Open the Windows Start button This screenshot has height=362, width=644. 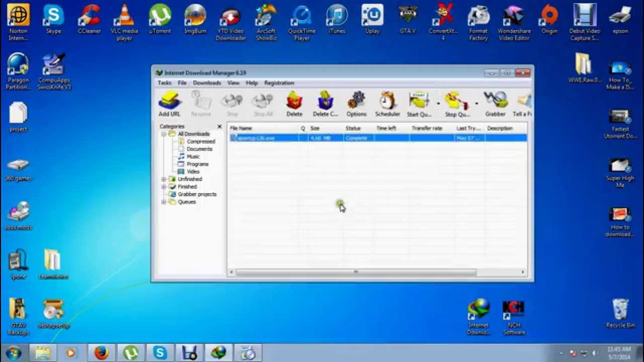click(14, 352)
